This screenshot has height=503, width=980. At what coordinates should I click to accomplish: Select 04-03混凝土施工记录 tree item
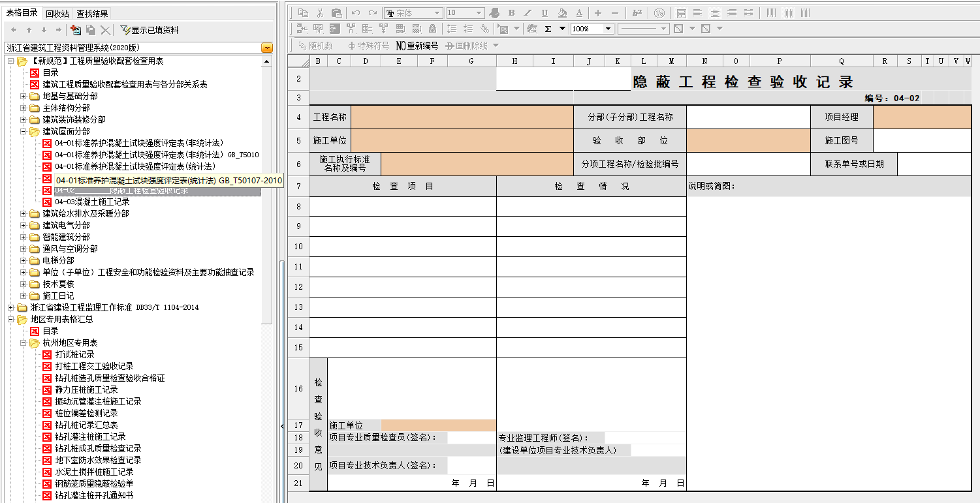pos(92,202)
